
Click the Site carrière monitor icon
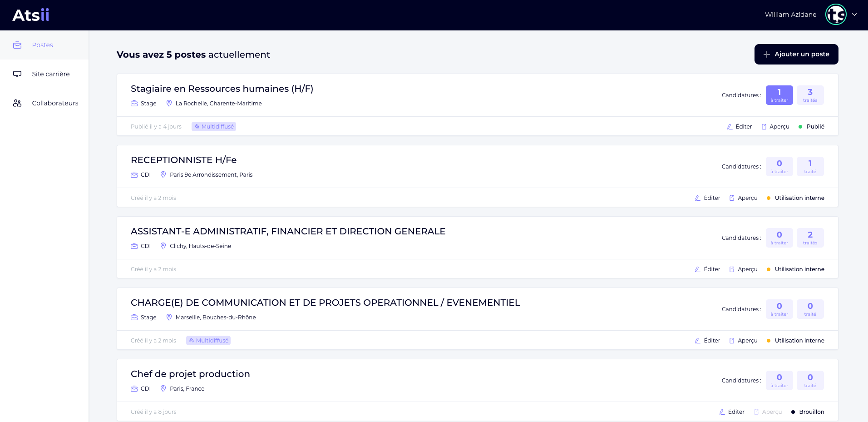pyautogui.click(x=17, y=74)
